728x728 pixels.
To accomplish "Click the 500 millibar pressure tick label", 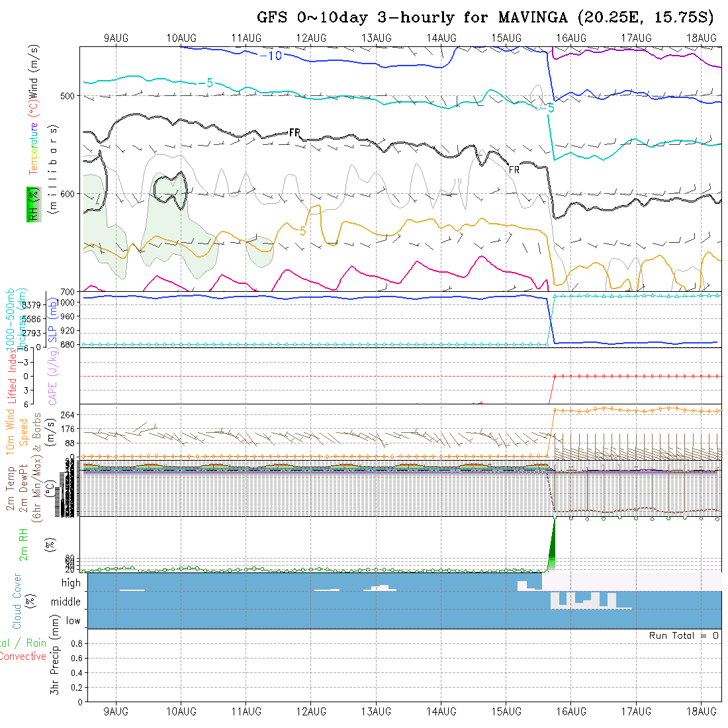I will [68, 96].
